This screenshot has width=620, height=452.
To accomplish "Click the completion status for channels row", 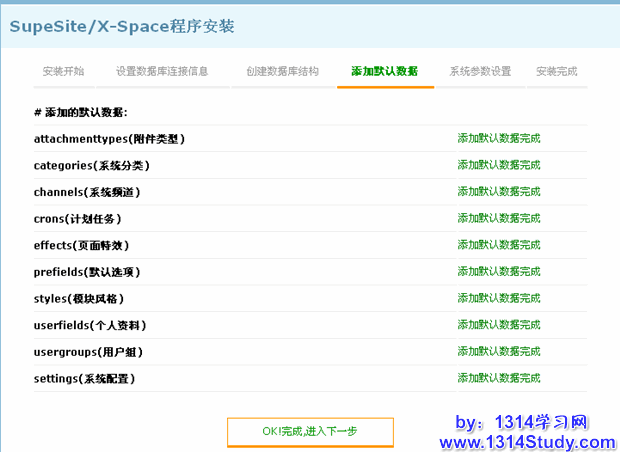I will (499, 192).
